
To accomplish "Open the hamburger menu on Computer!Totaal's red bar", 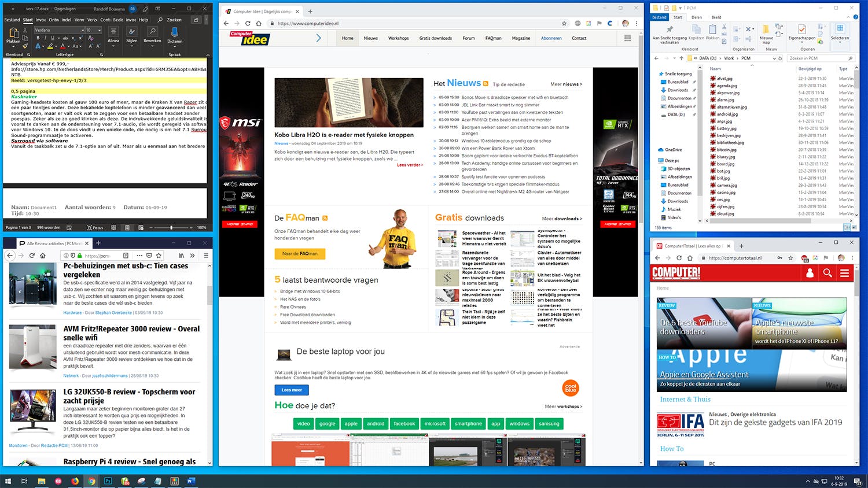I will pos(845,273).
